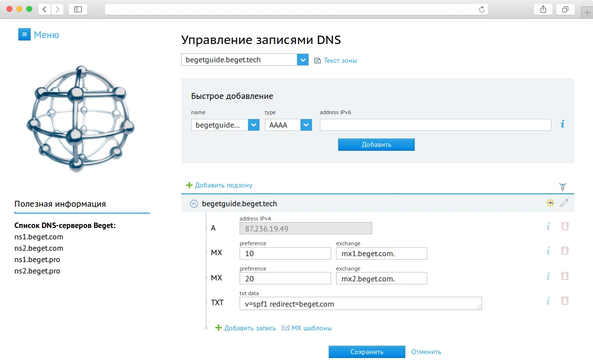Open the record type dropdown showing AAAA
Viewport: 593px width, 364px height.
[306, 125]
